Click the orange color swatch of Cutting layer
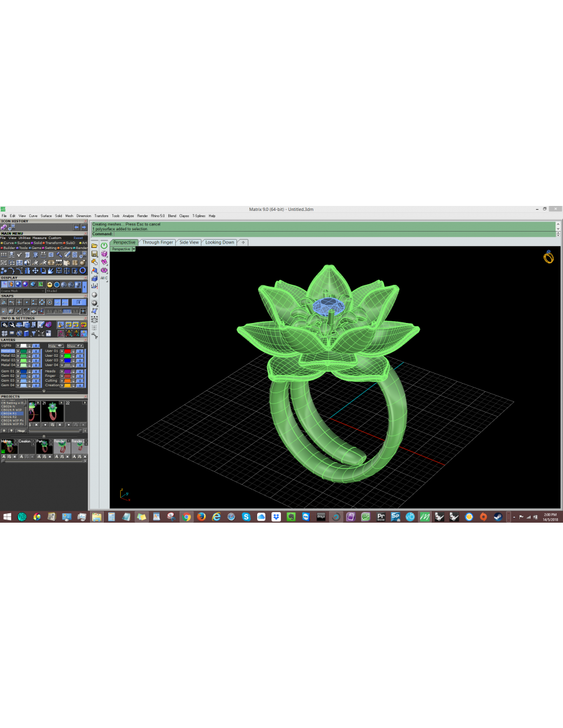The width and height of the screenshot is (563, 728). [x=68, y=381]
